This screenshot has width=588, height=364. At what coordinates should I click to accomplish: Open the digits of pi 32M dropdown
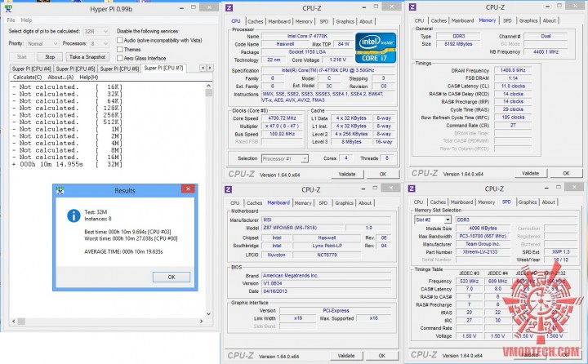96,32
